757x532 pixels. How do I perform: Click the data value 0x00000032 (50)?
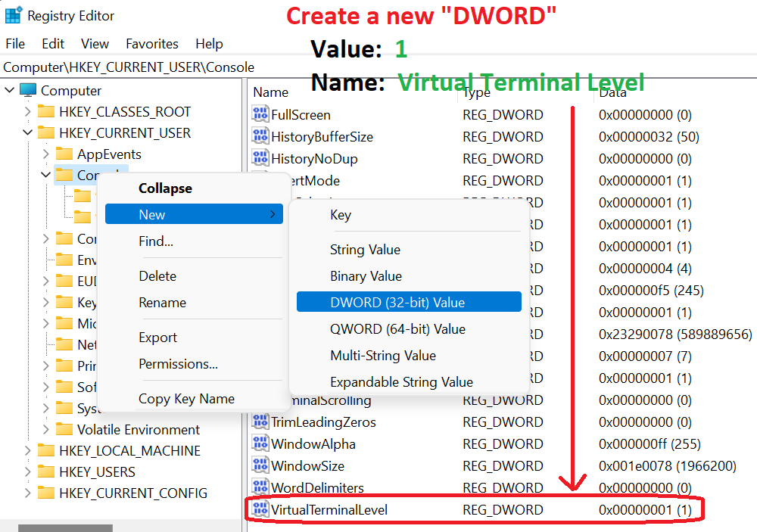(x=649, y=137)
